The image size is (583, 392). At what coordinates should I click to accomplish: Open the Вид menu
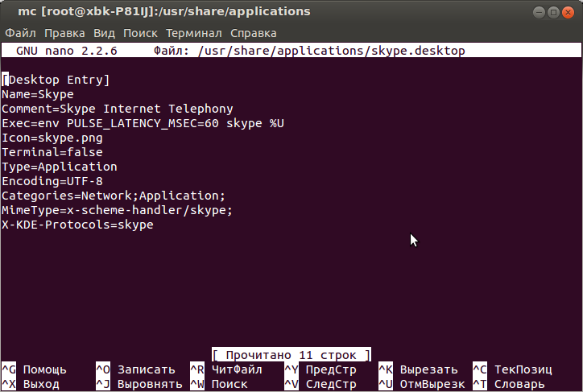tap(104, 34)
